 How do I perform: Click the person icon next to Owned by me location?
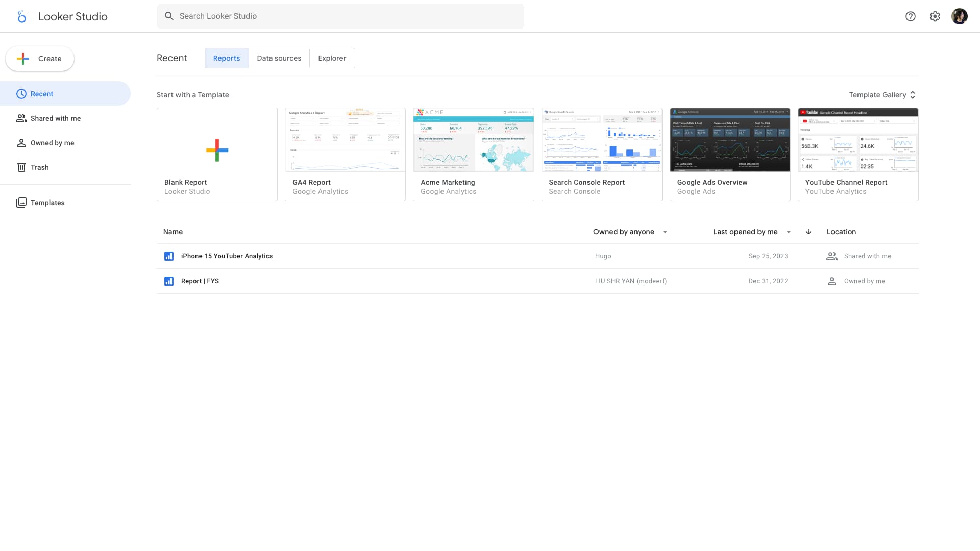coord(832,281)
